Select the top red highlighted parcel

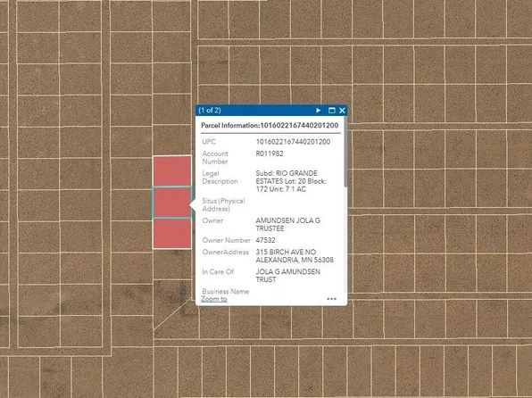pos(171,171)
